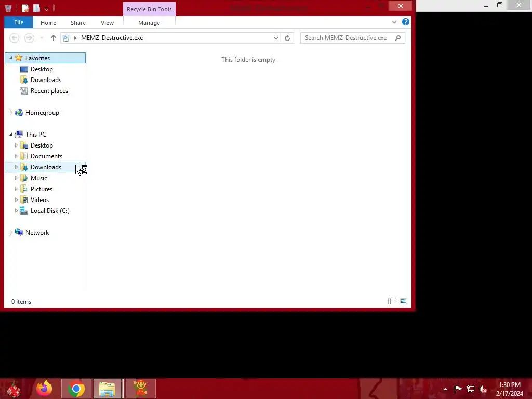This screenshot has height=399, width=532.
Task: Select This PC in navigation pane
Action: pos(36,135)
